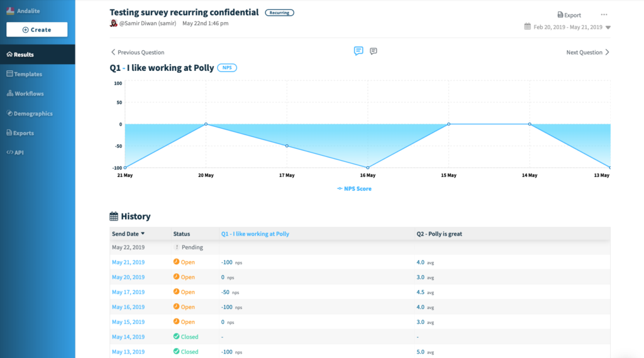644x358 pixels.
Task: Click the May 22, 2019 pending date cell
Action: pyautogui.click(x=128, y=247)
